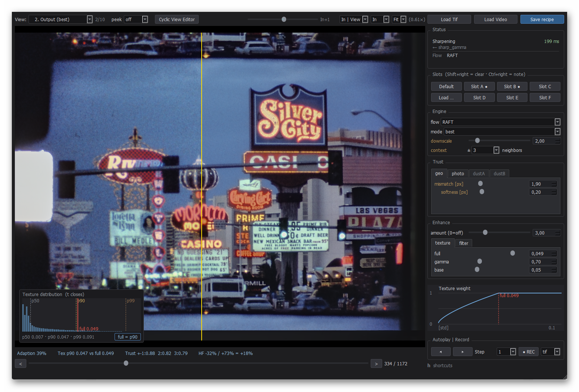Click the full = p90 button

128,337
